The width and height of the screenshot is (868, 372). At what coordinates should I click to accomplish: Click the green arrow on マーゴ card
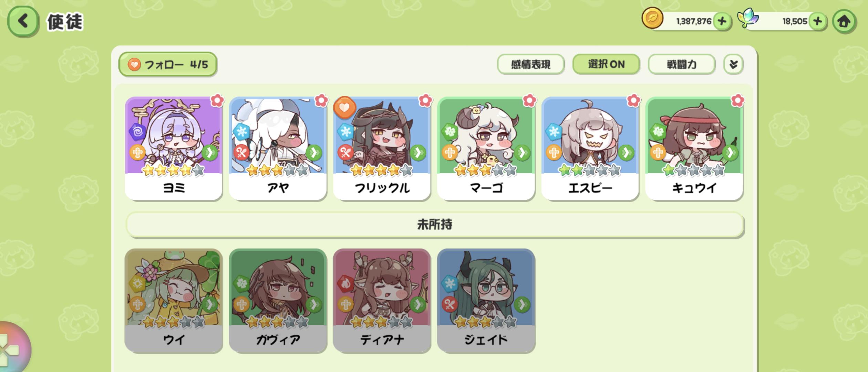click(522, 152)
